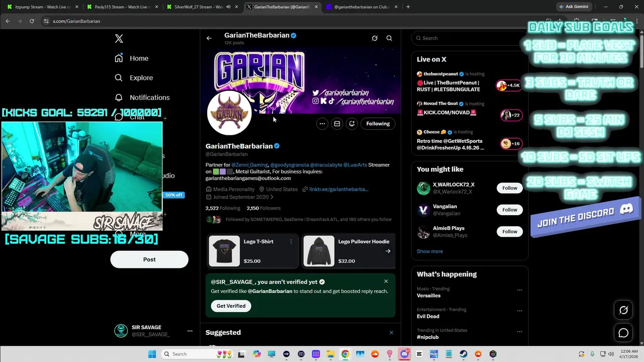Image resolution: width=644 pixels, height=362 pixels.
Task: Open Logo T-Shirt product card
Action: point(253,251)
